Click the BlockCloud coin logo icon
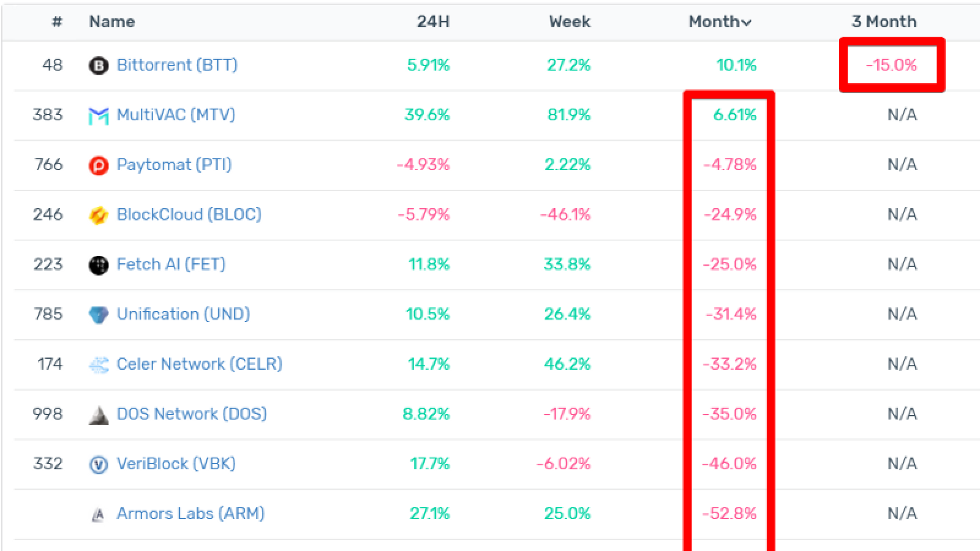980x551 pixels. [99, 215]
